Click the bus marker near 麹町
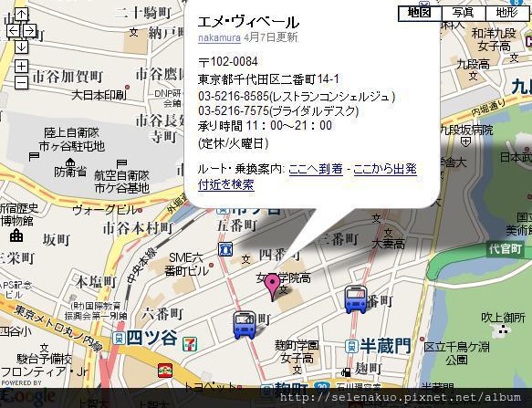The width and height of the screenshot is (532, 408). [245, 325]
